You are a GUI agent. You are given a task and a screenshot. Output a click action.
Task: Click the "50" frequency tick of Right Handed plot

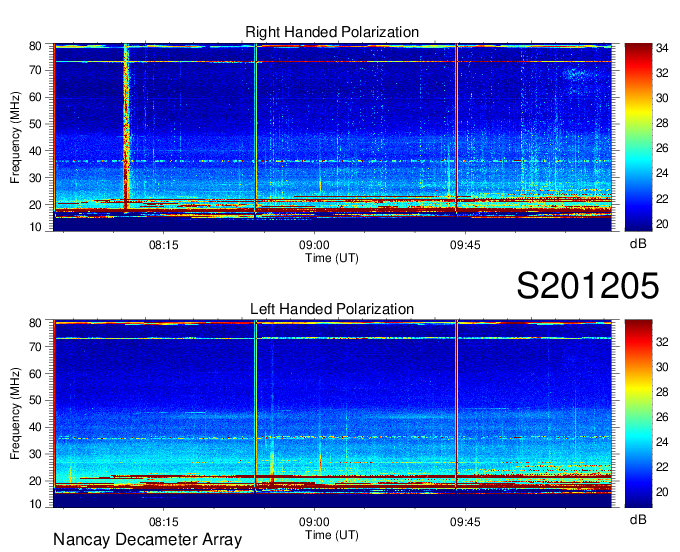[x=35, y=124]
